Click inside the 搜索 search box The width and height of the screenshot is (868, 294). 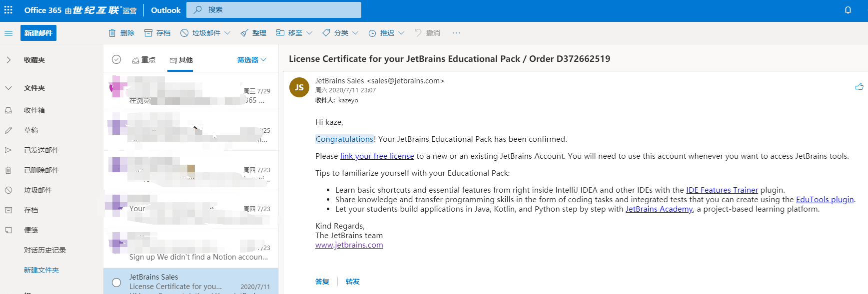pos(274,10)
